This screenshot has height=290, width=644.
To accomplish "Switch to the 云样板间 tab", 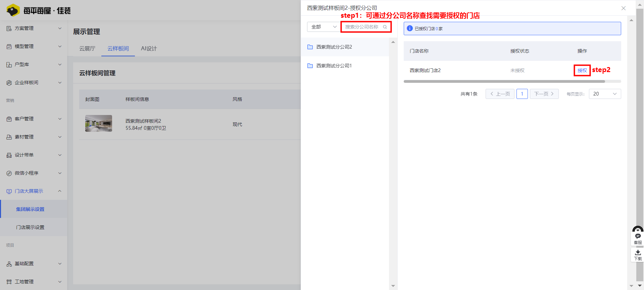I will pyautogui.click(x=118, y=49).
